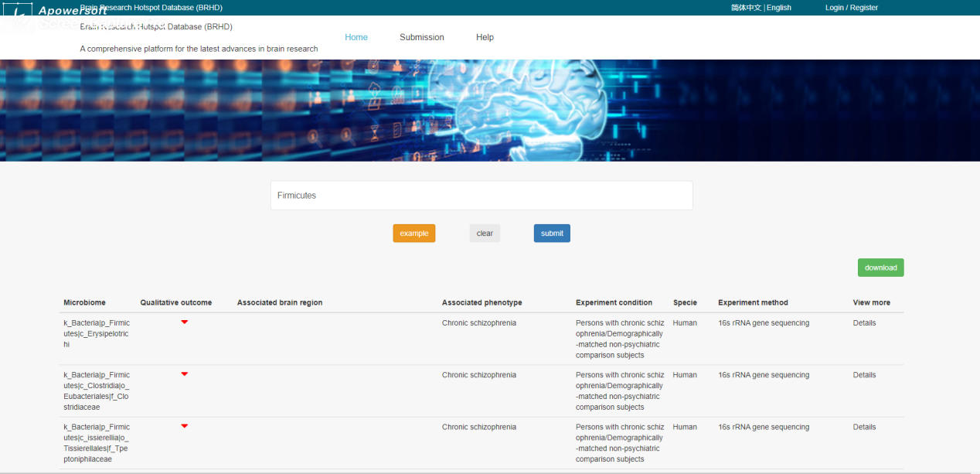Click the glowing brain banner image
This screenshot has height=474, width=980.
click(x=490, y=111)
